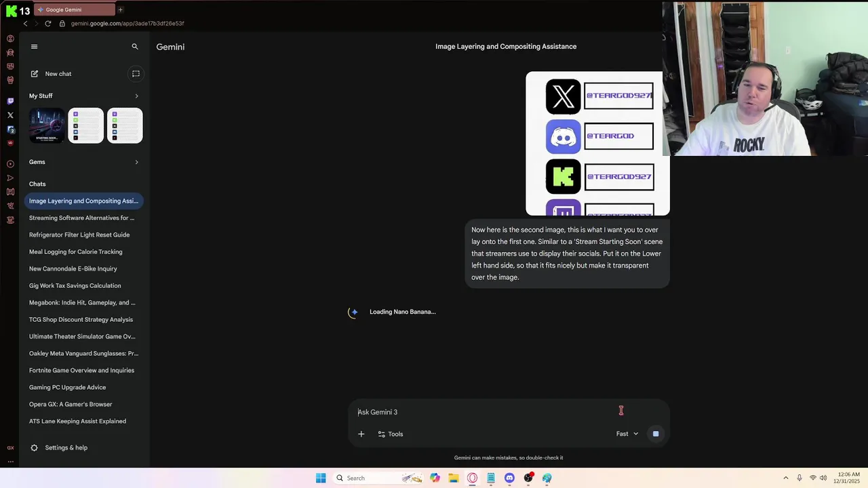
Task: Open the Tools menu in prompt box
Action: 391,434
